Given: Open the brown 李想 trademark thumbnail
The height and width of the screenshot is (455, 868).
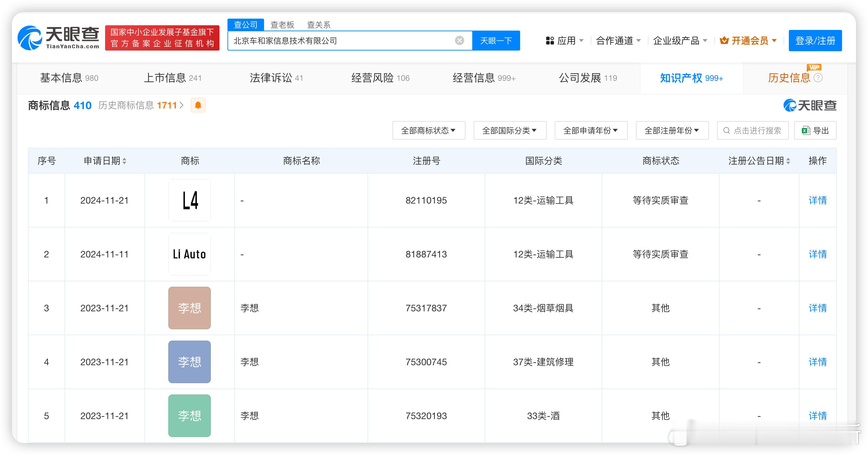Looking at the screenshot, I should pos(190,308).
